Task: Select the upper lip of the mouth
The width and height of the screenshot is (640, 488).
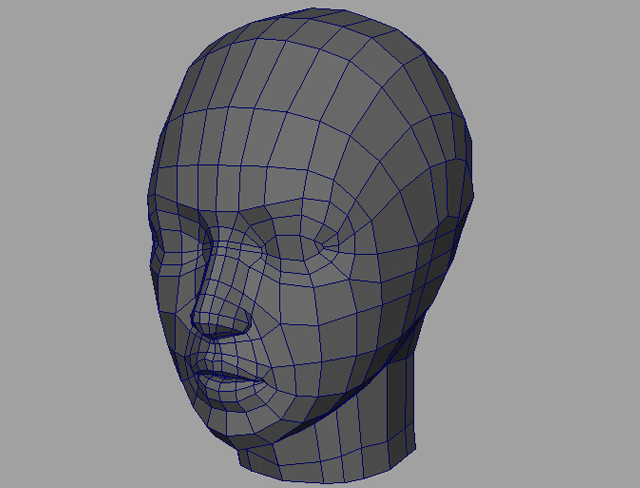Action: (x=226, y=371)
